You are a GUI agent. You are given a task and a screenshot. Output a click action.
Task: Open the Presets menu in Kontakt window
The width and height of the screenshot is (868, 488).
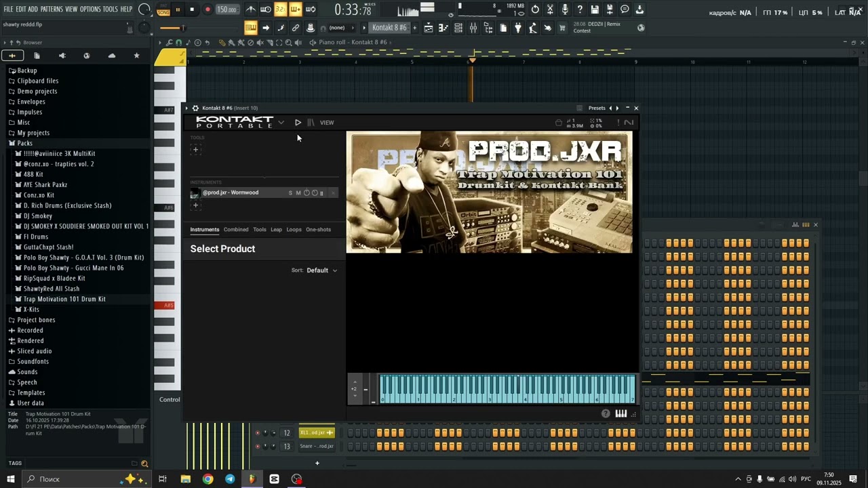[597, 108]
